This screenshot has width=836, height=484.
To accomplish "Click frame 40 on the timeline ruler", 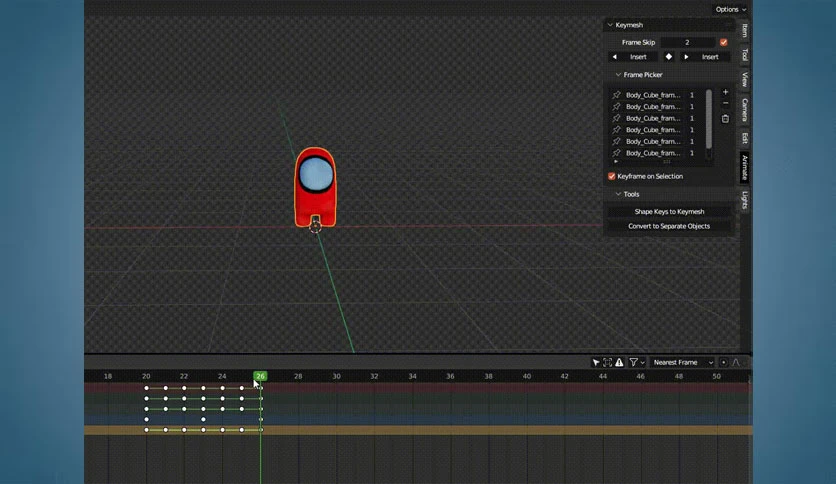I will click(x=527, y=376).
